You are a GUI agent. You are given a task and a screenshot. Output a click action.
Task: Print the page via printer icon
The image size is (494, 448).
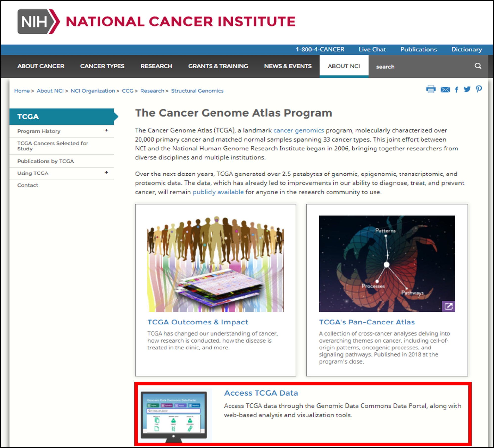(x=431, y=89)
